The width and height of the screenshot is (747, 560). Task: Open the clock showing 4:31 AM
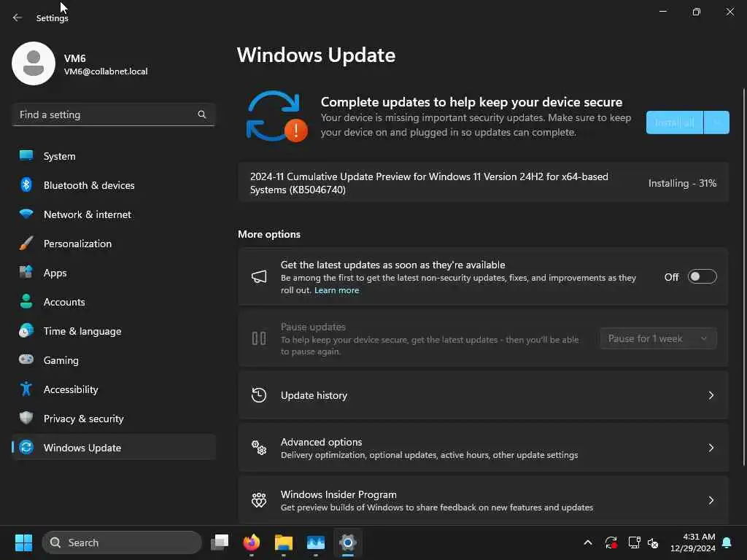click(693, 542)
